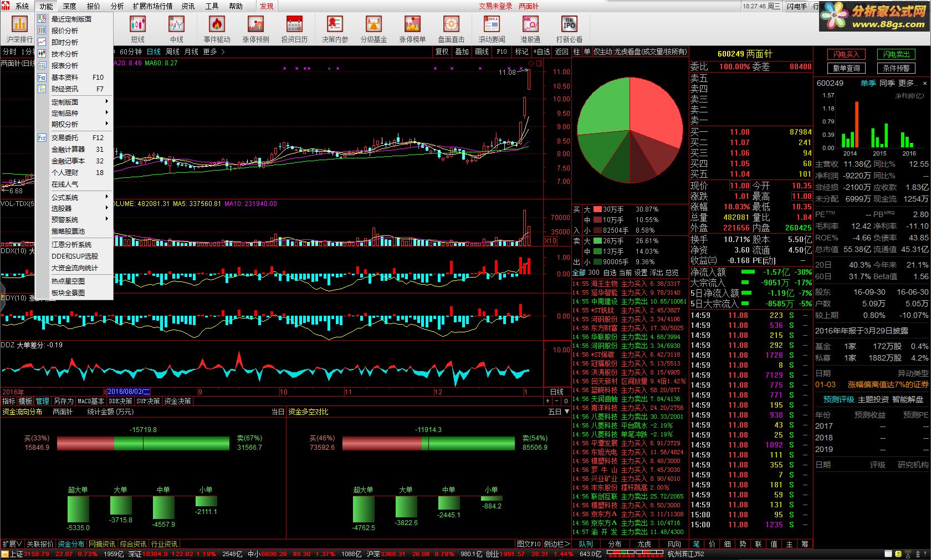Open the 深度 menu
The image size is (931, 560).
70,6
